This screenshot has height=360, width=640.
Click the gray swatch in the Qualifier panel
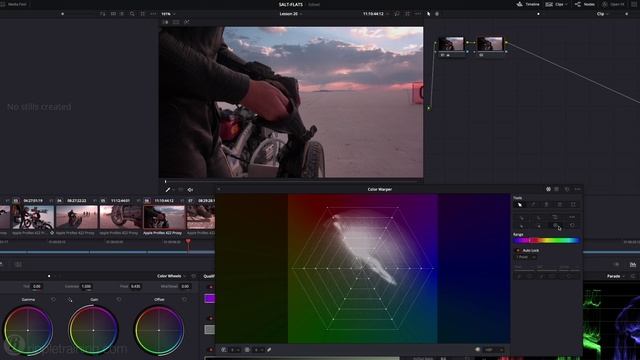(209, 329)
